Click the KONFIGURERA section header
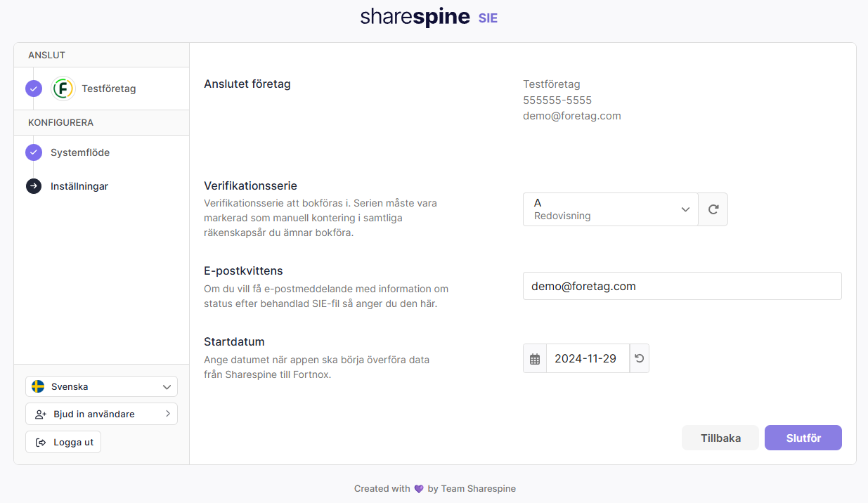Viewport: 868px width, 503px height. (x=60, y=122)
